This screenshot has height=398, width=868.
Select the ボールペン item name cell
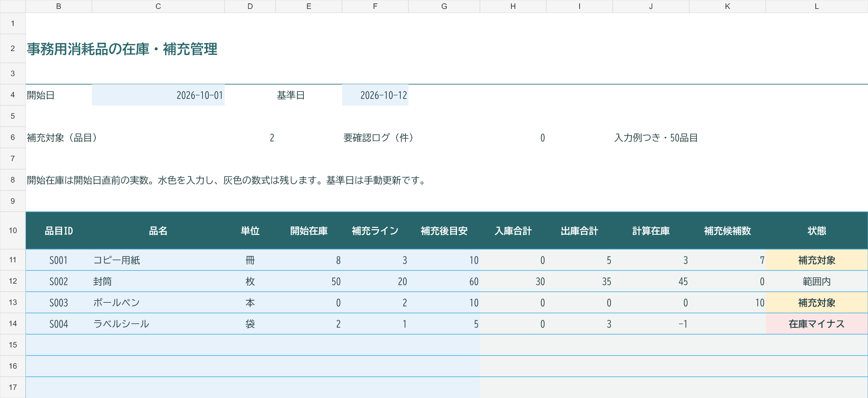click(158, 302)
